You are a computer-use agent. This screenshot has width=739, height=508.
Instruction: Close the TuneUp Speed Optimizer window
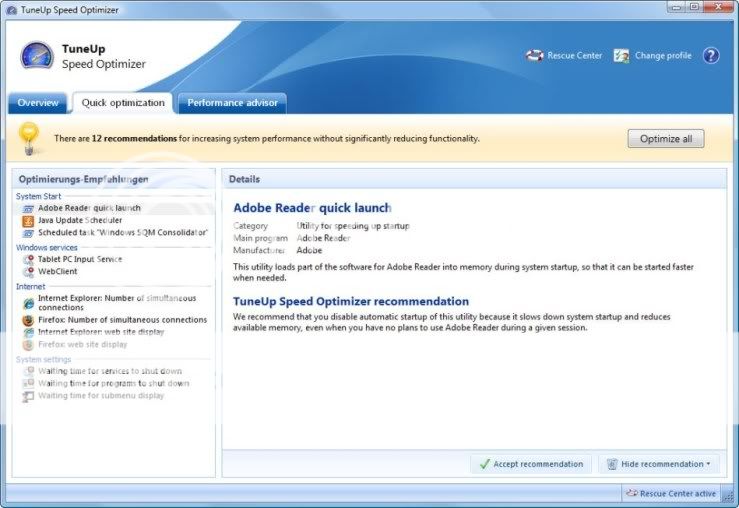718,7
